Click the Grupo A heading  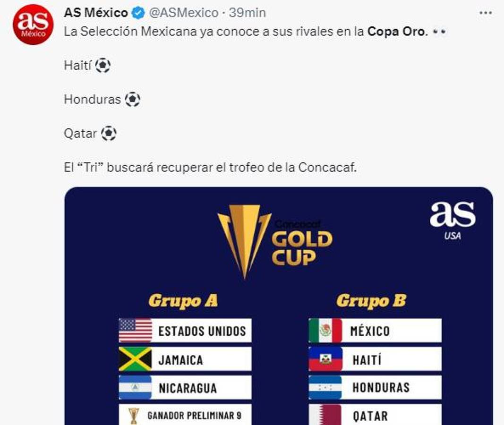pos(183,301)
